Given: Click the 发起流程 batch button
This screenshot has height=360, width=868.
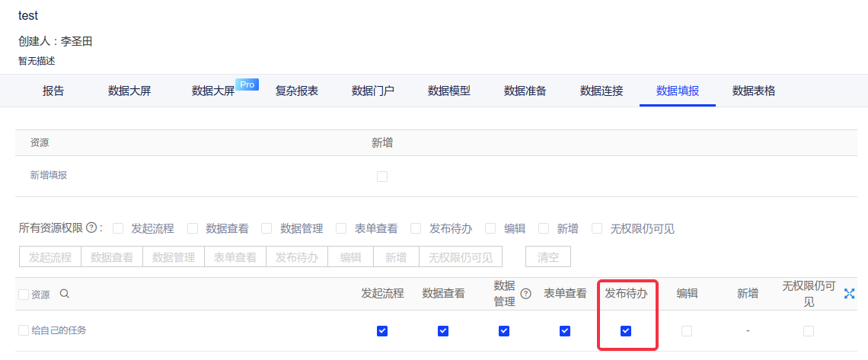Looking at the screenshot, I should point(50,257).
